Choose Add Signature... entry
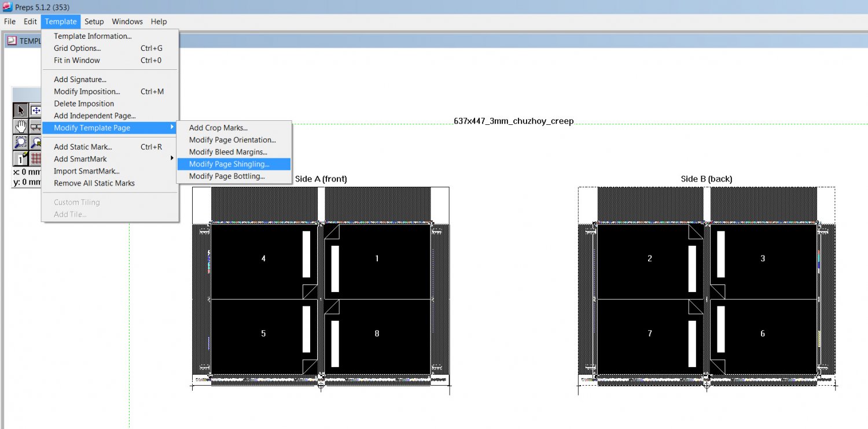 [110, 79]
